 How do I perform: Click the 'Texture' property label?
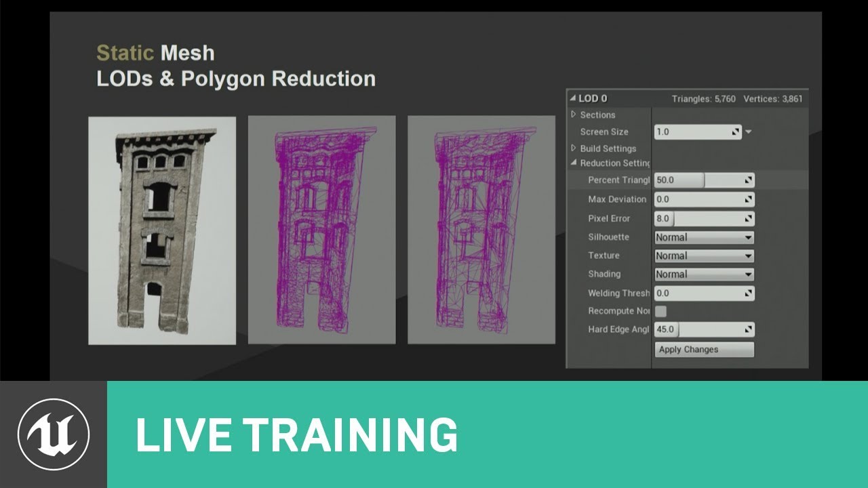coord(604,256)
